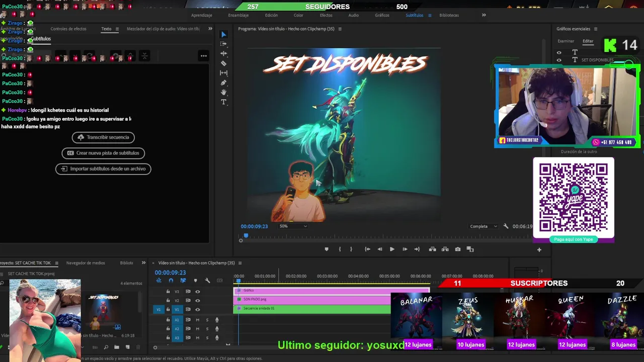Switch to Efectos workspace
Viewport: 644px width, 362px height.
[326, 15]
